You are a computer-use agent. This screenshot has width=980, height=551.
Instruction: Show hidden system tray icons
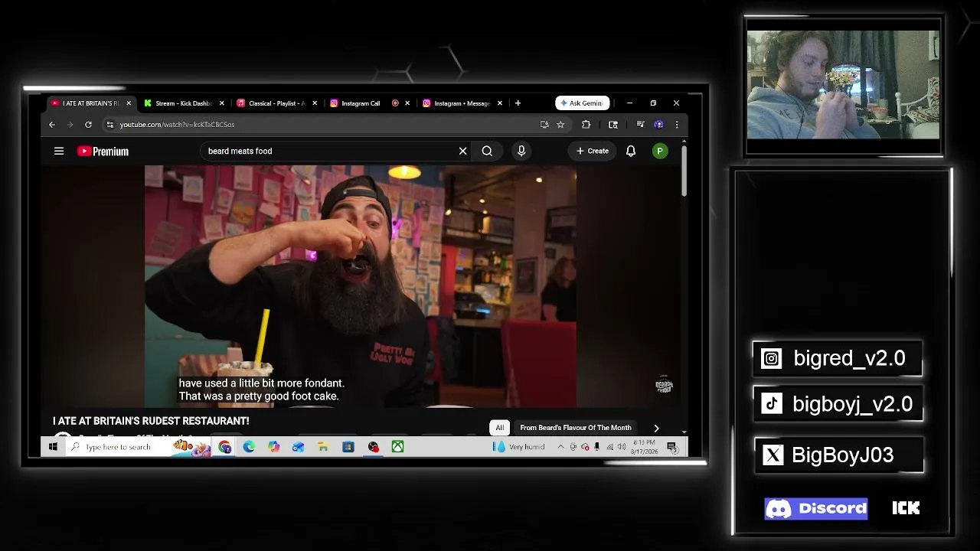point(560,447)
